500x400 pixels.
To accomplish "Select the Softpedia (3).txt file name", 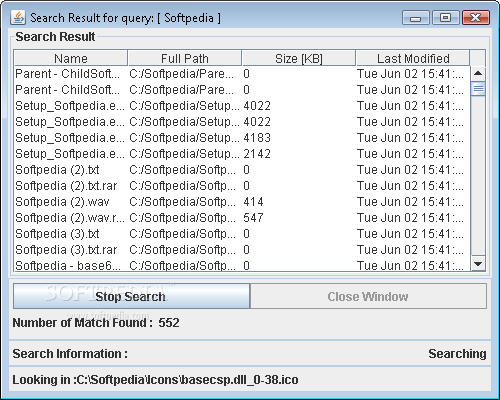I will click(x=57, y=234).
